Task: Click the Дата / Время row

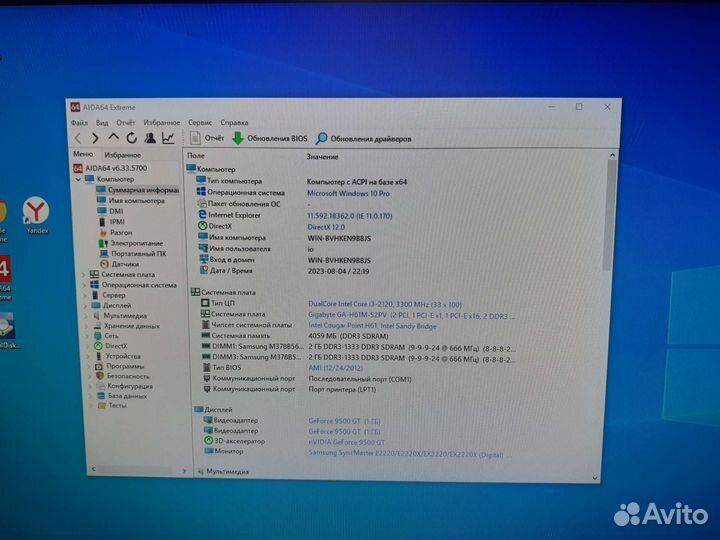Action: click(285, 271)
